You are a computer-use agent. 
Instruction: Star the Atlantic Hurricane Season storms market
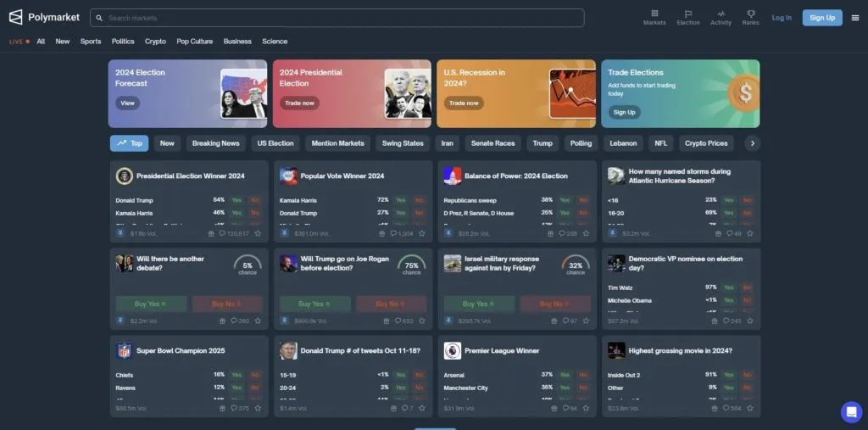[750, 233]
